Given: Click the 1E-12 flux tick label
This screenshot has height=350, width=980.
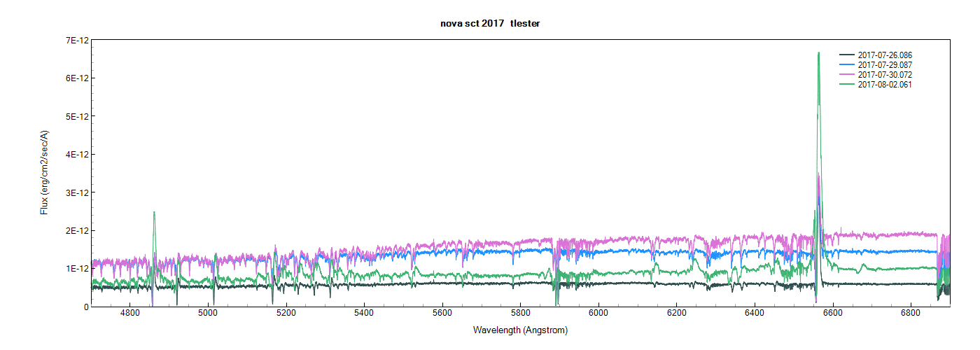Looking at the screenshot, I should [76, 269].
